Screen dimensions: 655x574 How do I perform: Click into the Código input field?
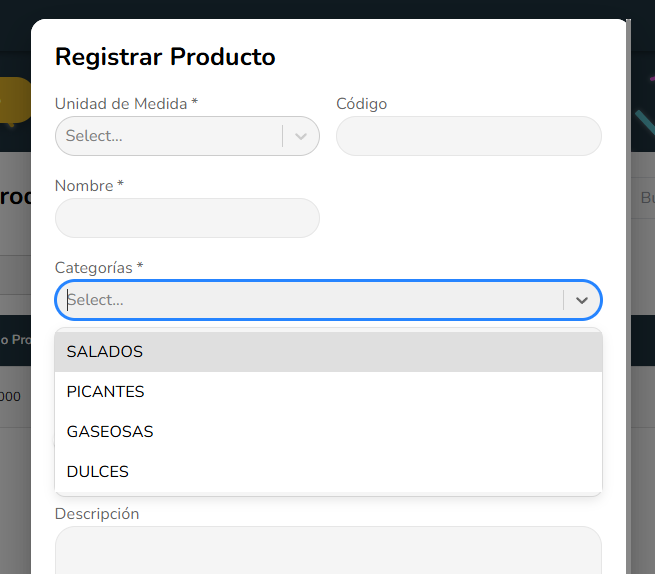click(468, 136)
